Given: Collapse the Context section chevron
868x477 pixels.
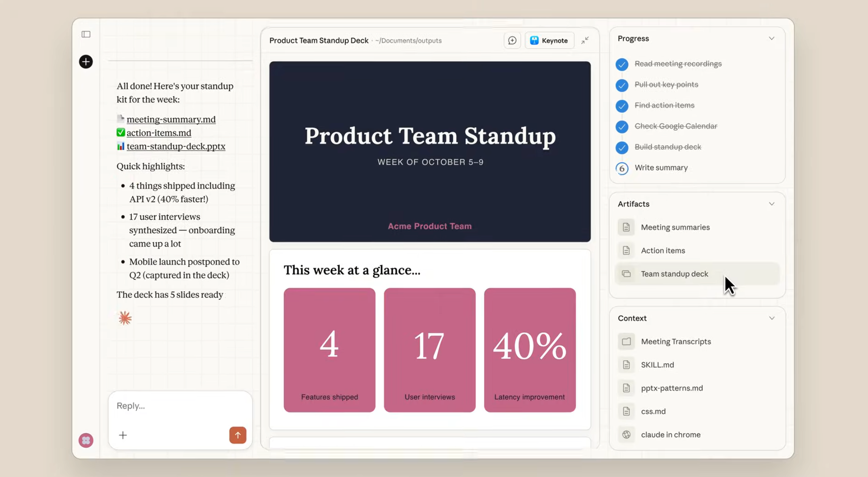Looking at the screenshot, I should point(772,318).
